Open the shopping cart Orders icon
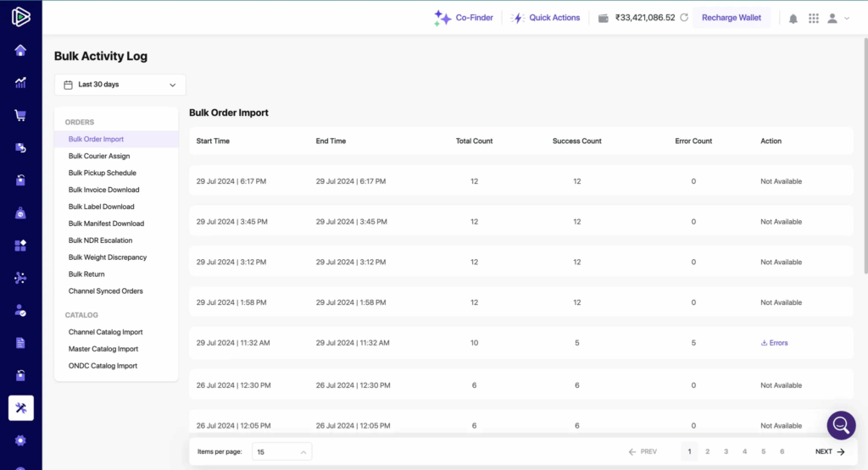This screenshot has width=868, height=470. (20, 115)
